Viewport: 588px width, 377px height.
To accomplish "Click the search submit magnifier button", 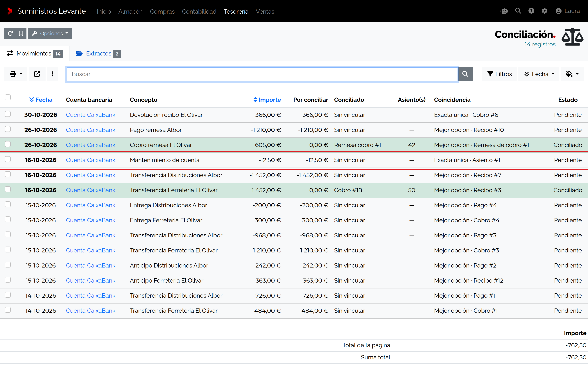I will pyautogui.click(x=465, y=74).
